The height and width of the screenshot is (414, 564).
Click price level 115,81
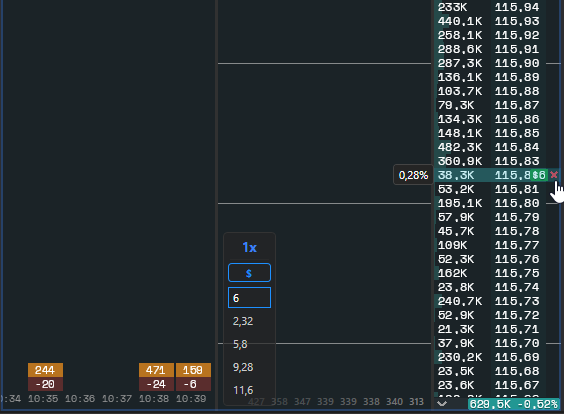(517, 189)
